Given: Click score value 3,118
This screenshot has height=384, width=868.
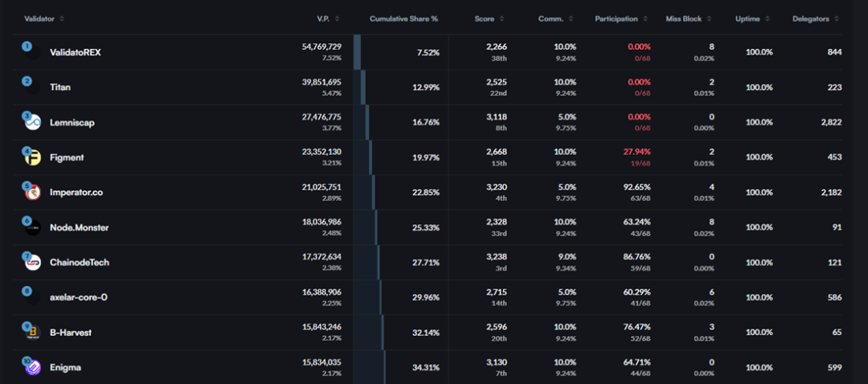Looking at the screenshot, I should coord(497,116).
